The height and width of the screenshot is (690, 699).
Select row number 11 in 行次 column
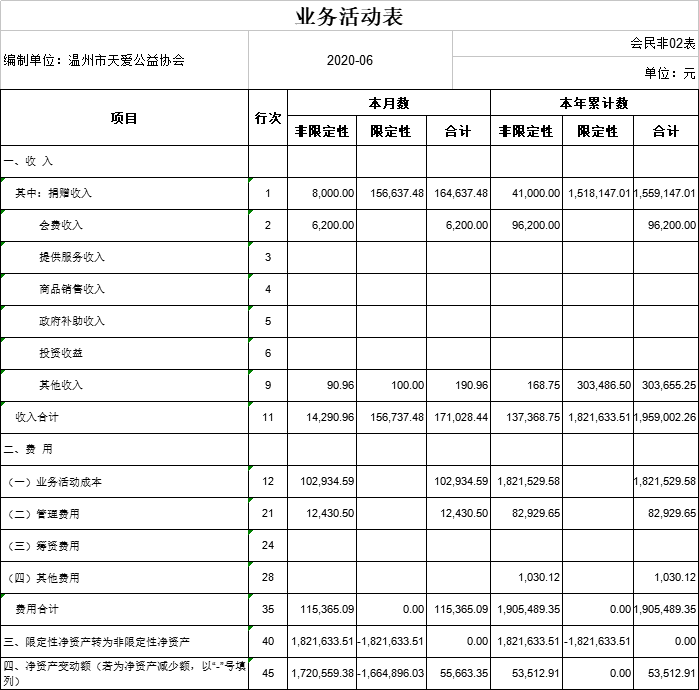pos(267,417)
